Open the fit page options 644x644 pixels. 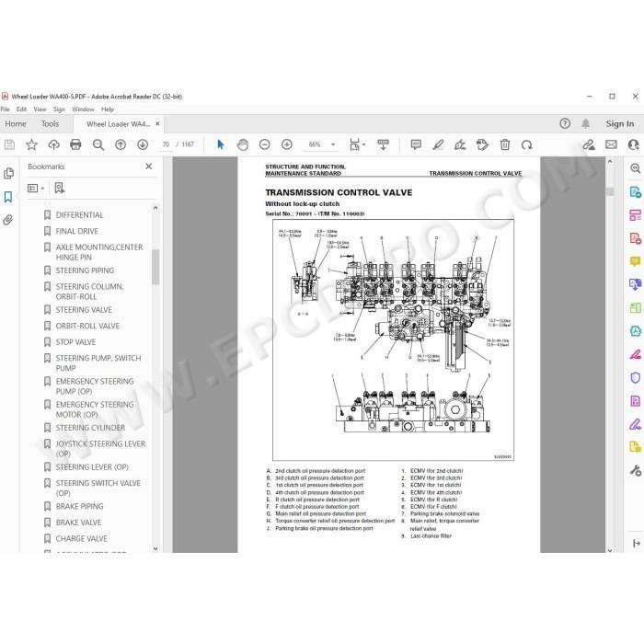(357, 144)
